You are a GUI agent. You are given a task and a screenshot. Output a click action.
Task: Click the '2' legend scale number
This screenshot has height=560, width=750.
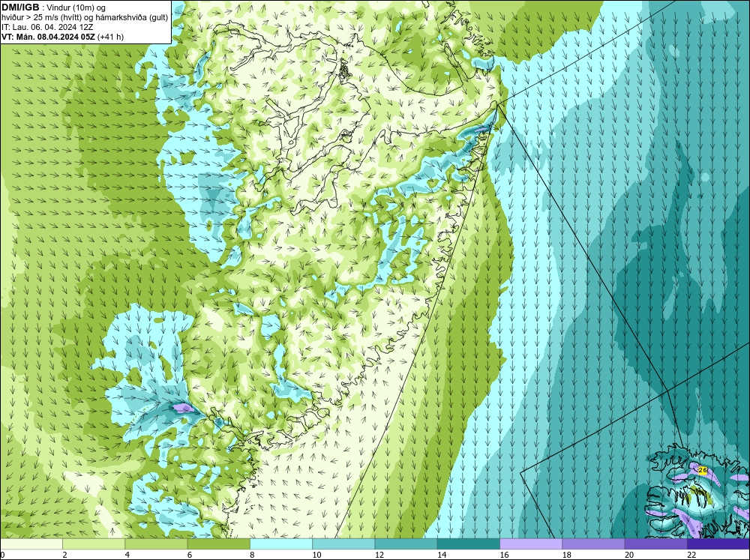click(64, 555)
